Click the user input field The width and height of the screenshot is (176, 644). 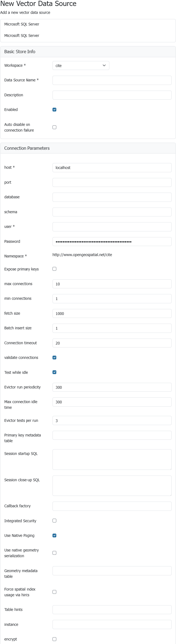[x=112, y=227]
